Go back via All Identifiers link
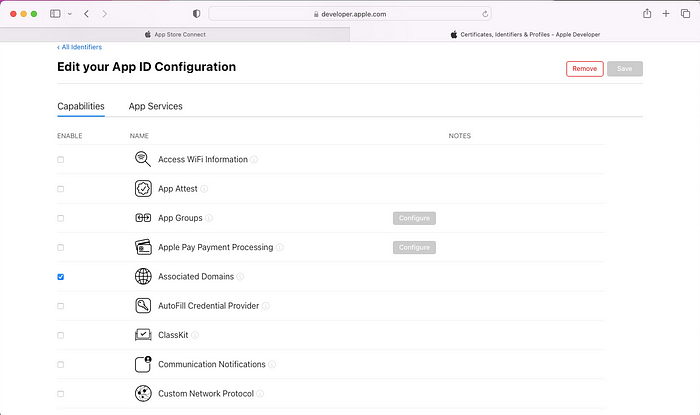This screenshot has height=415, width=700. click(x=79, y=47)
